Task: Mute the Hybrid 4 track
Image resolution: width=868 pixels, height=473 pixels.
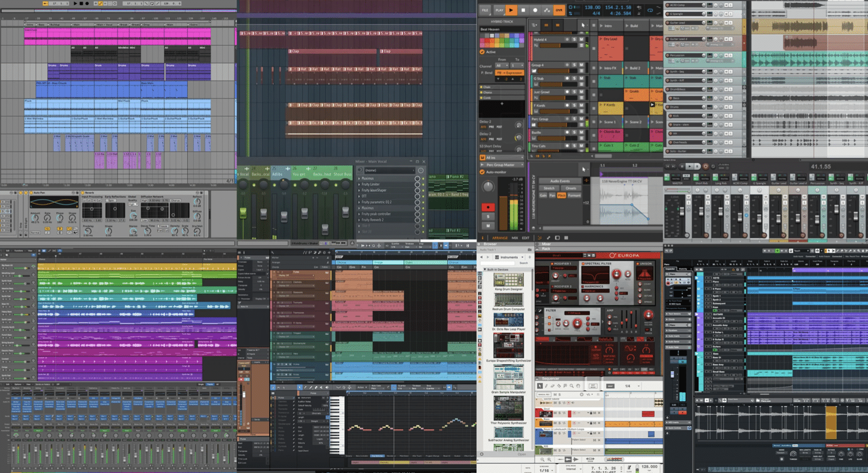Action: click(x=581, y=40)
